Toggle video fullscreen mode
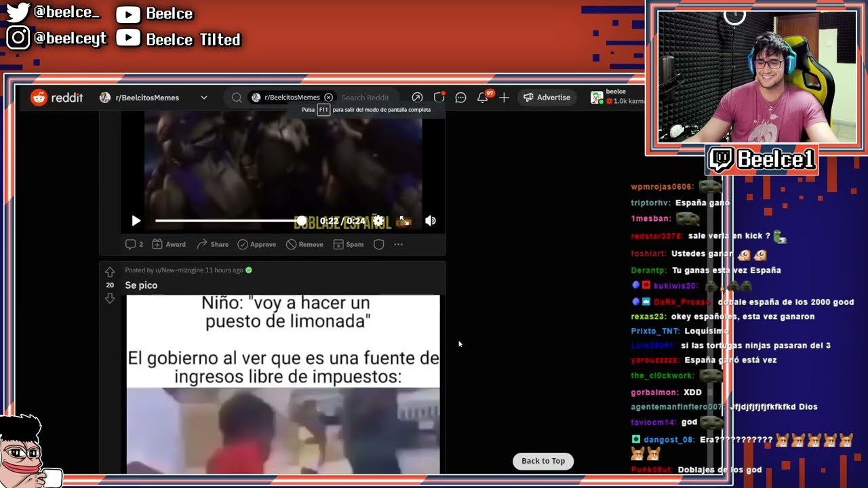The width and height of the screenshot is (868, 488). [x=404, y=220]
